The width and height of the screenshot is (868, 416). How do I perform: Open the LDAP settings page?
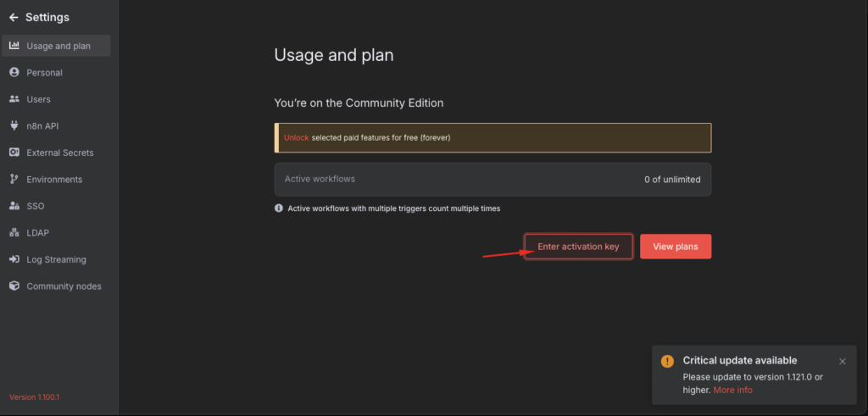37,233
